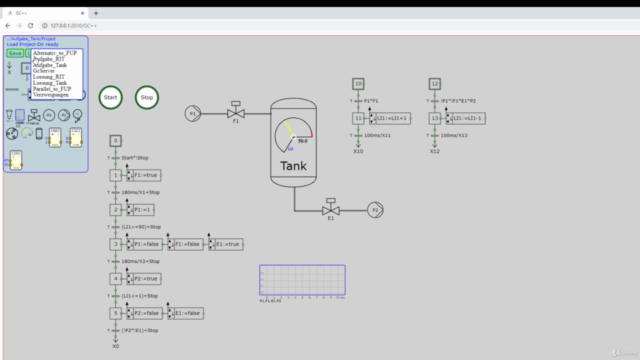Screen dimensions: 640x360
Task: Select step 1 box in sequence
Action: [x=116, y=175]
